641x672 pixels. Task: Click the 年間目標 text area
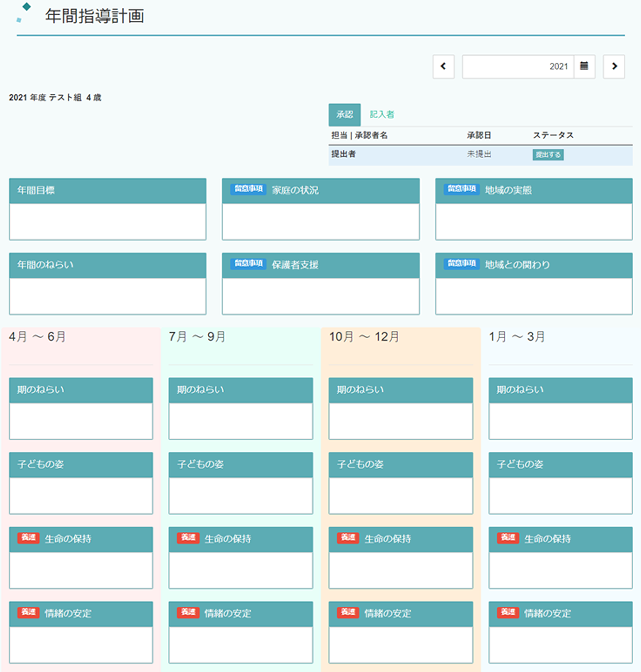108,222
